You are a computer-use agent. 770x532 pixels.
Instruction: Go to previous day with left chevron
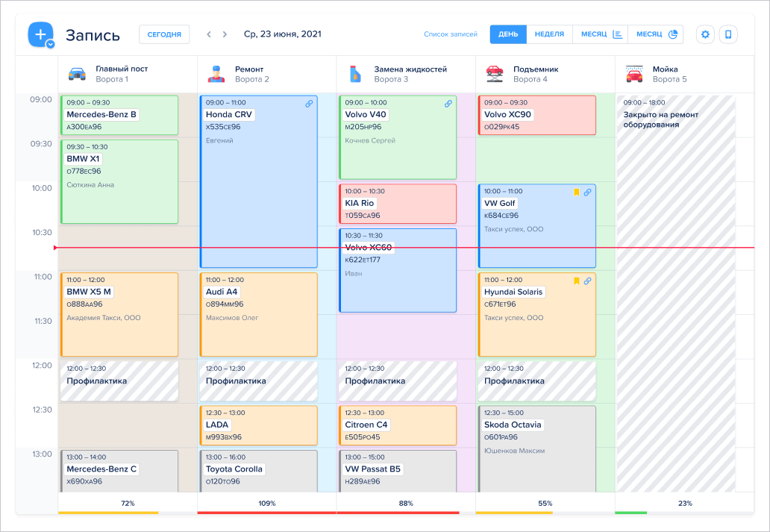pos(209,34)
